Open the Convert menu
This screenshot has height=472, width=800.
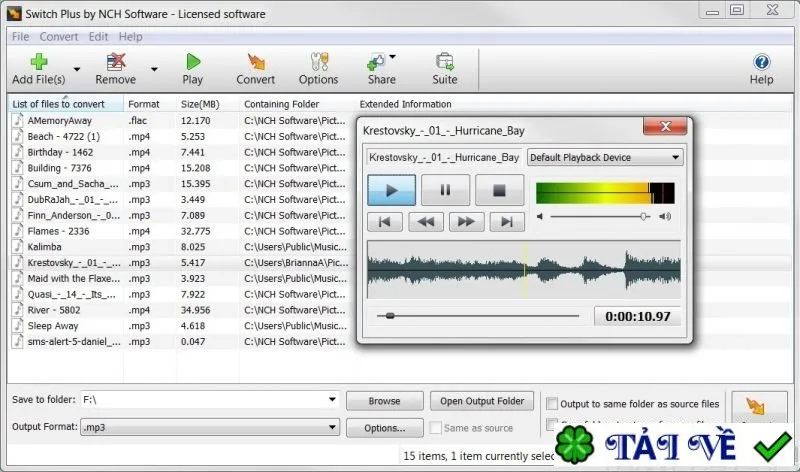pyautogui.click(x=59, y=37)
